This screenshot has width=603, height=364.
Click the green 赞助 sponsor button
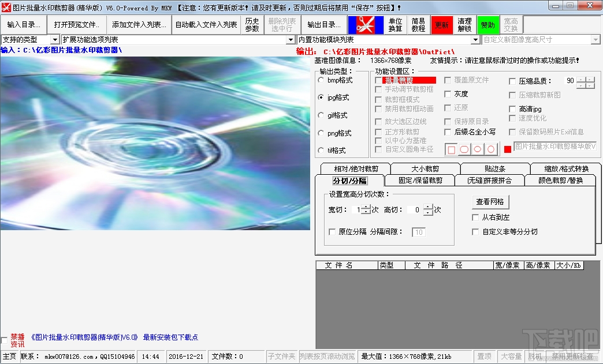click(488, 25)
